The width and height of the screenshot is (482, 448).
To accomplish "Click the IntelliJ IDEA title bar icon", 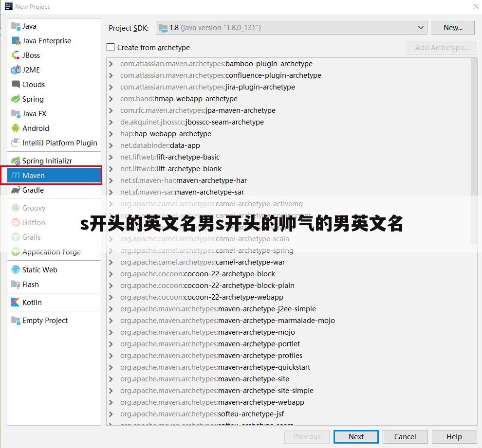I will click(x=9, y=6).
